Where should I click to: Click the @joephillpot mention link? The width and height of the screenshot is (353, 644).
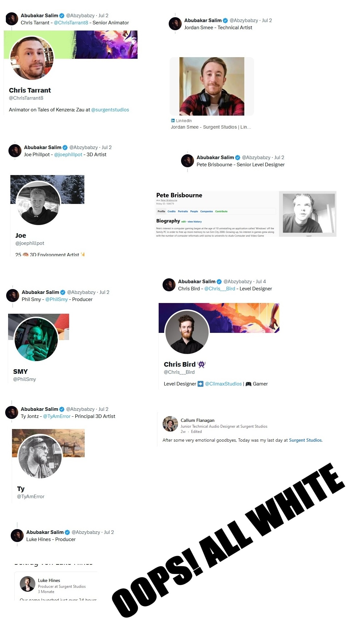tap(68, 155)
